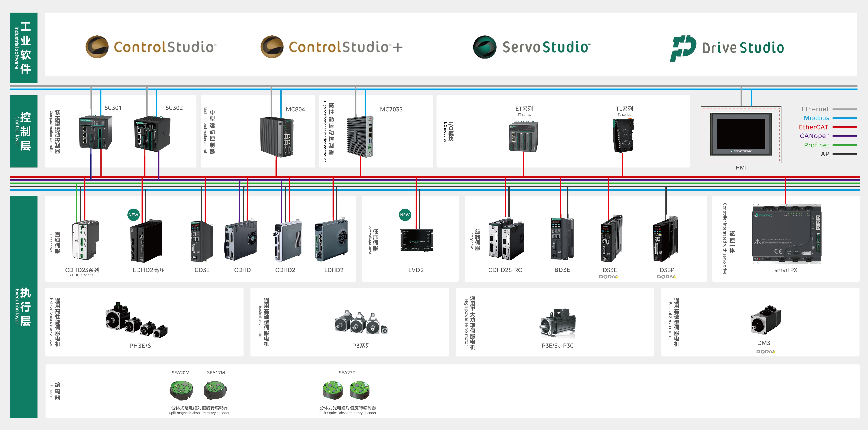Image resolution: width=868 pixels, height=430 pixels.
Task: Click the "HMI" label
Action: coord(741,168)
